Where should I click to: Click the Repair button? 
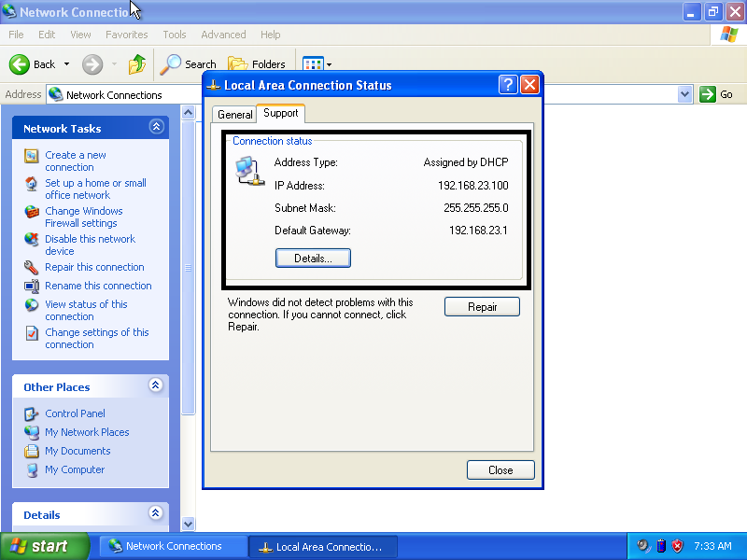[x=482, y=306]
